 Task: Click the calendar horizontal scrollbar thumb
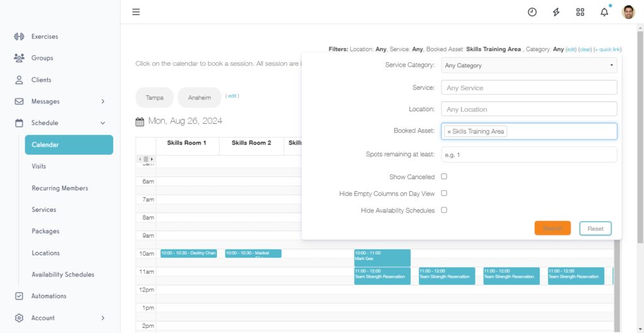(146, 160)
